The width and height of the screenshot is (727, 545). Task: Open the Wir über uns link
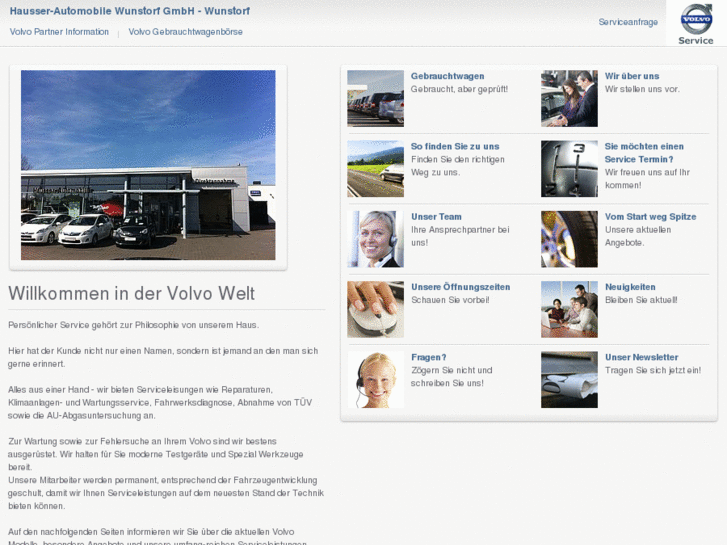pos(632,76)
